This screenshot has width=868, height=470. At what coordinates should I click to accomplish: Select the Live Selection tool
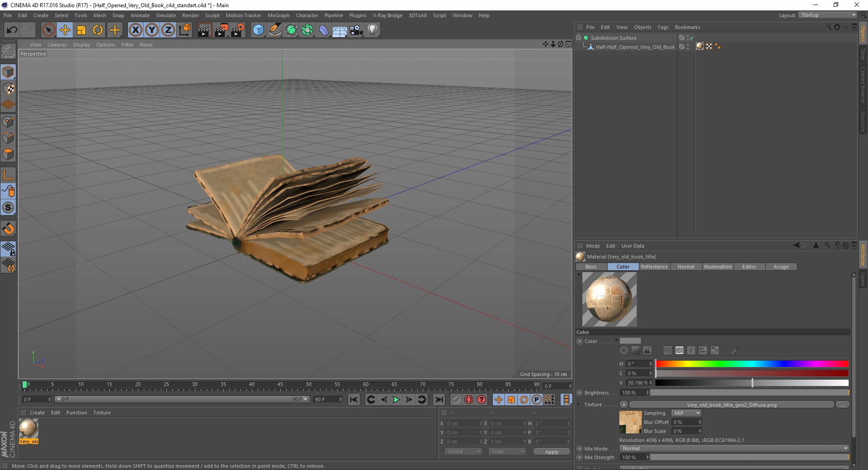[x=48, y=30]
